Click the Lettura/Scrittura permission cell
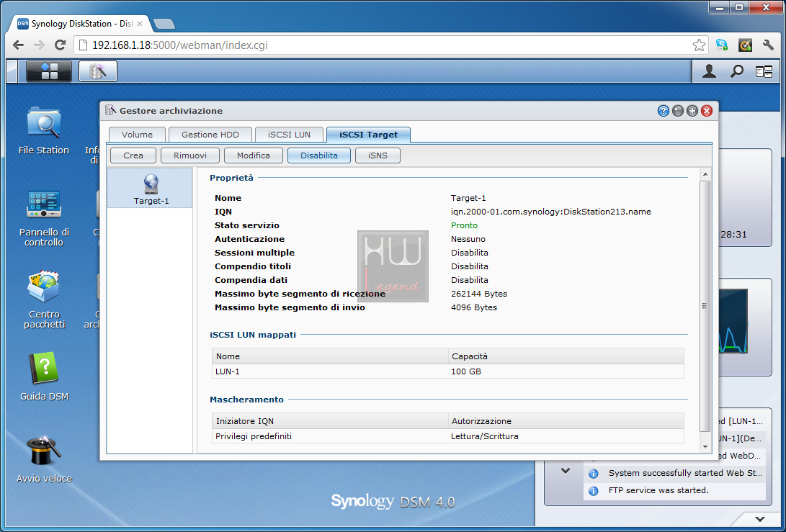This screenshot has height=532, width=786. coord(485,436)
